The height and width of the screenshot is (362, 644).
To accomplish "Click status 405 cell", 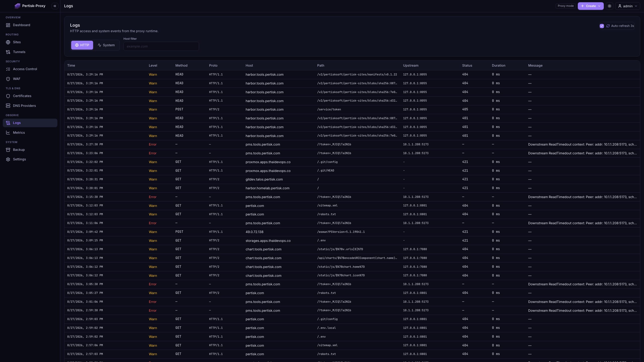I will [465, 110].
